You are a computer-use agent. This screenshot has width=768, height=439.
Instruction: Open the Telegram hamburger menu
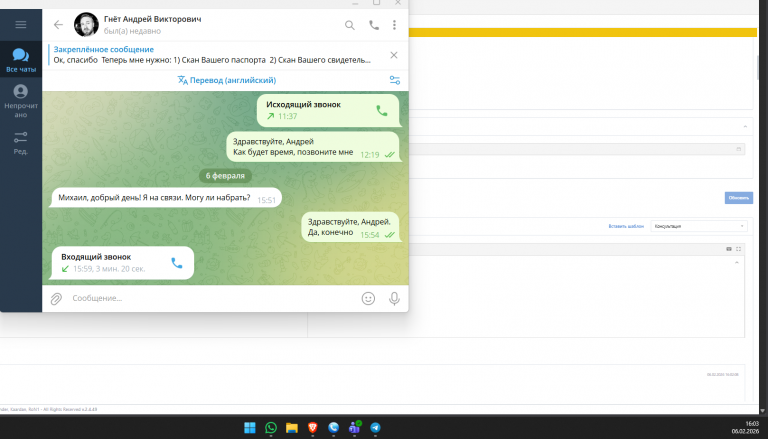coord(21,24)
